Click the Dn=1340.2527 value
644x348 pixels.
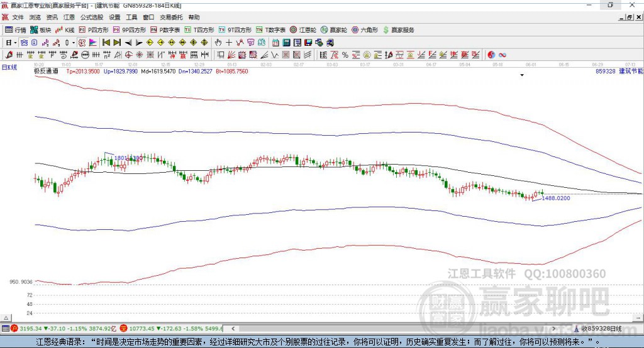(x=195, y=72)
